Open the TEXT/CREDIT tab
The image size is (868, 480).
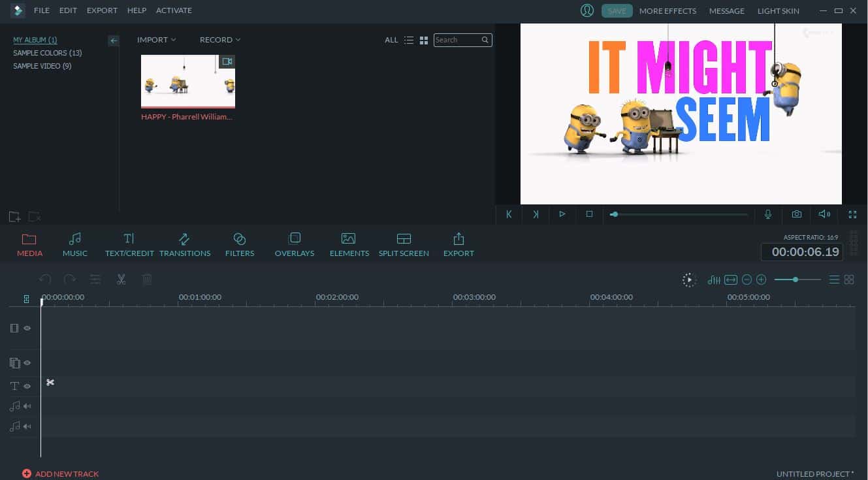(x=129, y=245)
